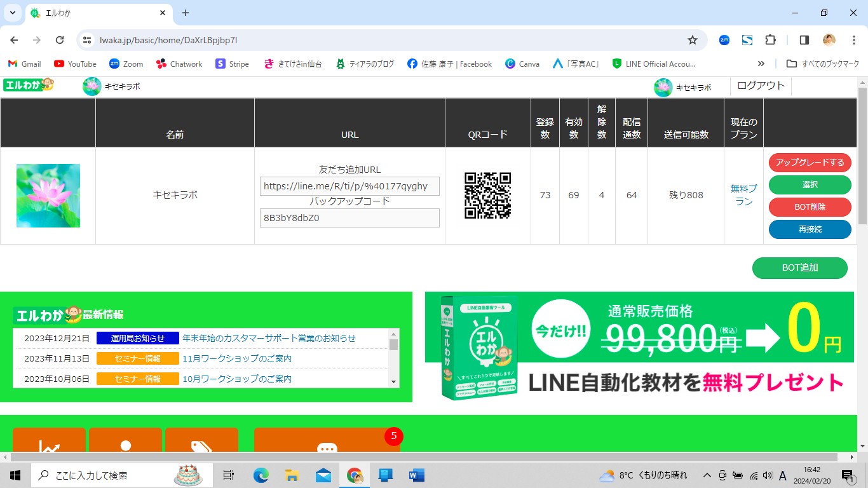The width and height of the screenshot is (868, 488).
Task: Click the red BOT削除 button
Action: [x=810, y=207]
